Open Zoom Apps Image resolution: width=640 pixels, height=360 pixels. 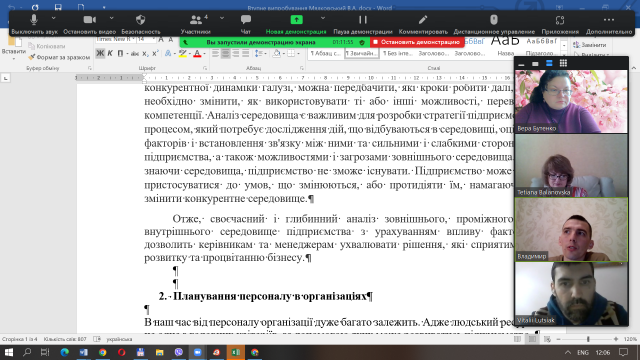560,24
